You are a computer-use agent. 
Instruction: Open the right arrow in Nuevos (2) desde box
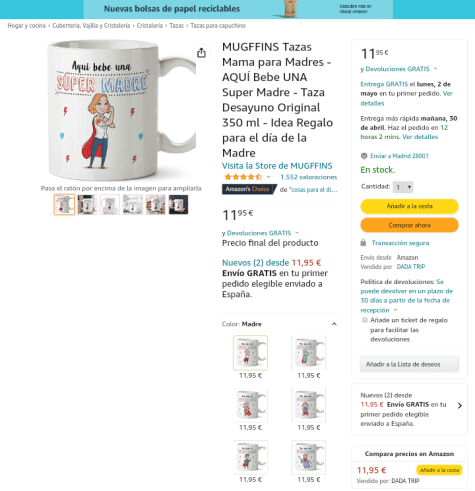point(460,406)
